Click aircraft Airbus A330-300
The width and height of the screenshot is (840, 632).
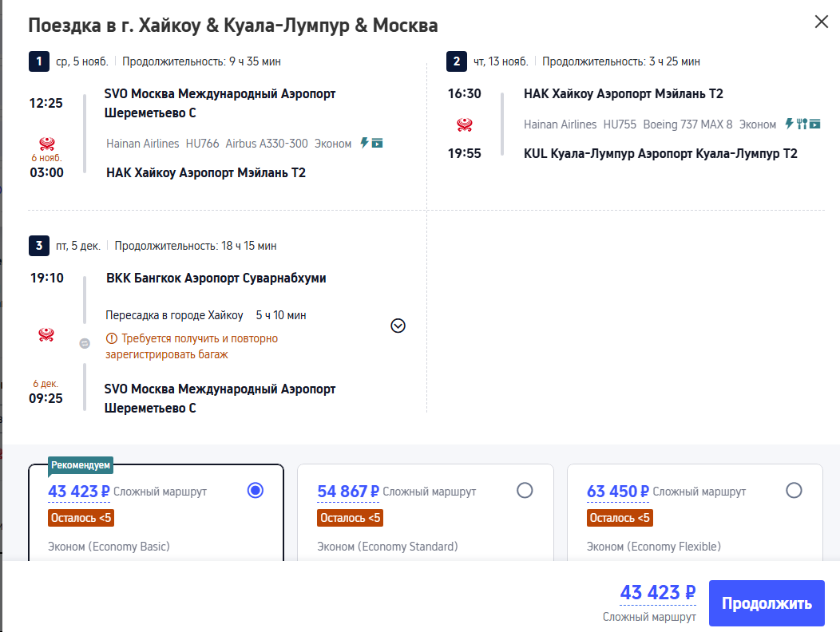[267, 144]
